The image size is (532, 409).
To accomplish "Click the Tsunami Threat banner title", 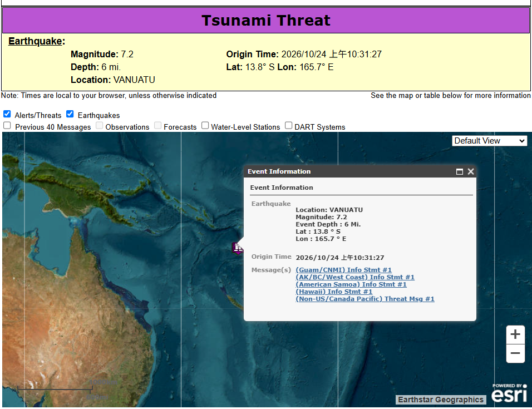I will 266,21.
